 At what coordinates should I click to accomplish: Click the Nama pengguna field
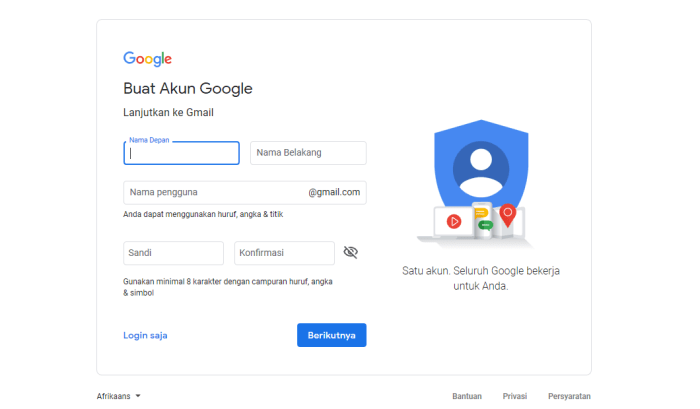pyautogui.click(x=245, y=192)
